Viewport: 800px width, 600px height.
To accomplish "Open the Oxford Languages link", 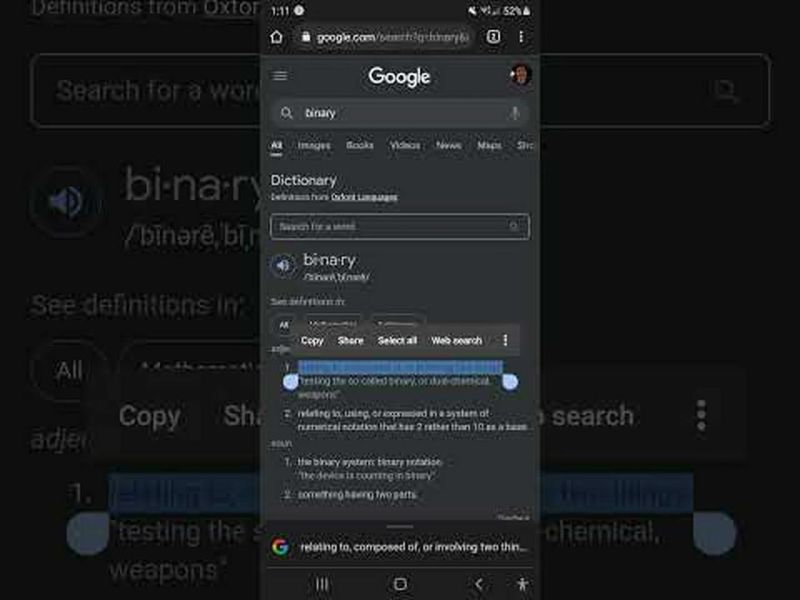I will [364, 197].
